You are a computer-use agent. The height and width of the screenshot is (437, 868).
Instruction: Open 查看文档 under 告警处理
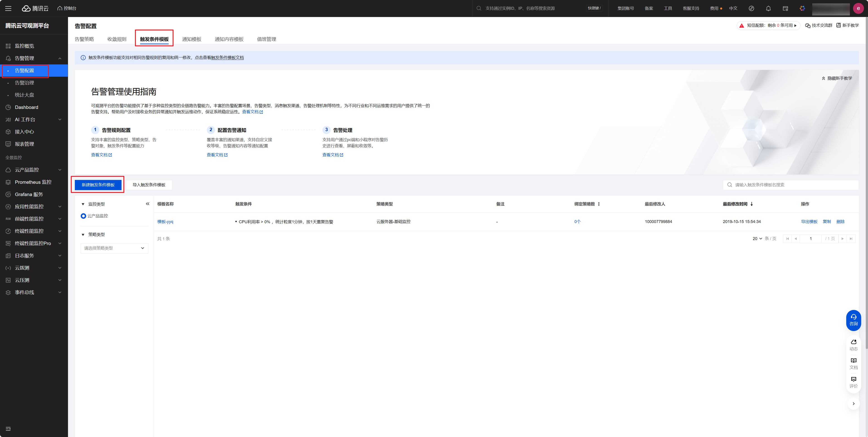tap(333, 155)
